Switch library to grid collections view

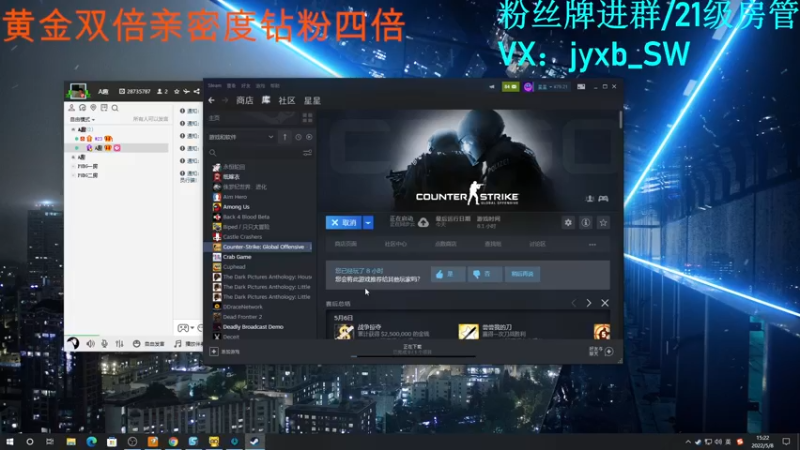point(307,118)
